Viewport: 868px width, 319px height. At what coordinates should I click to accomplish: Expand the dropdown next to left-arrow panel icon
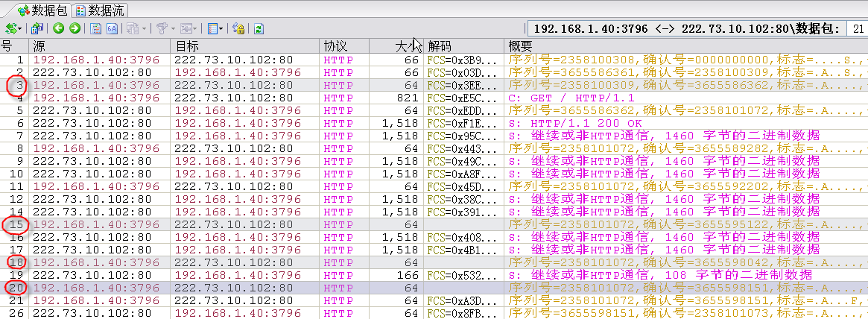195,28
